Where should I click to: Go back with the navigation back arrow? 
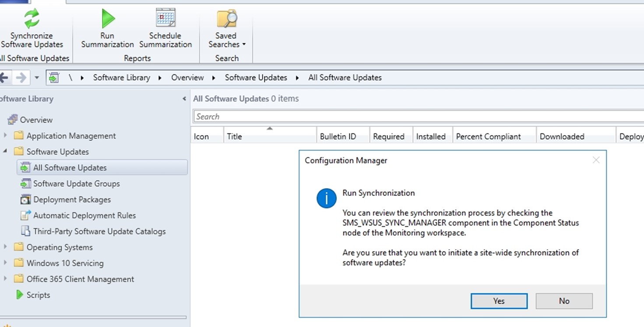4,78
